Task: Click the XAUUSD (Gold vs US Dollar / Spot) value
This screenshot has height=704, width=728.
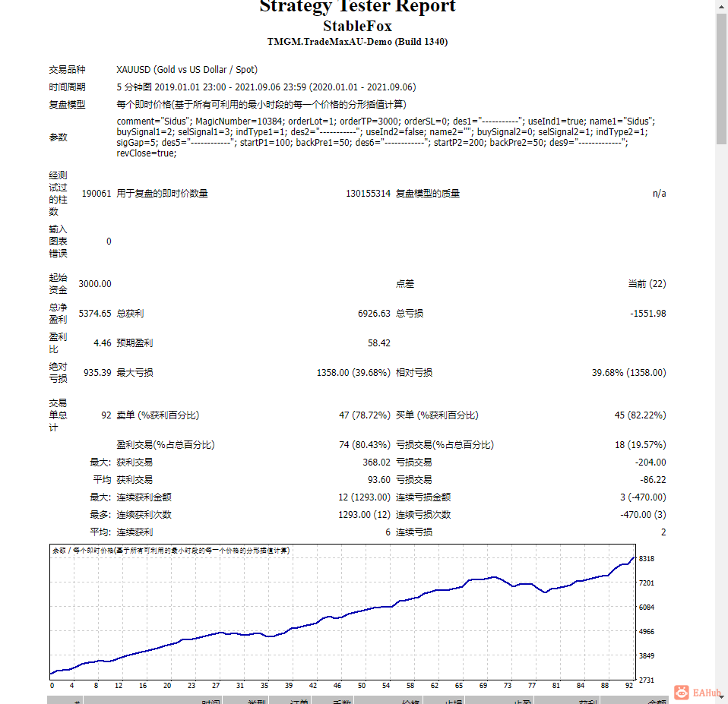Action: pyautogui.click(x=187, y=70)
